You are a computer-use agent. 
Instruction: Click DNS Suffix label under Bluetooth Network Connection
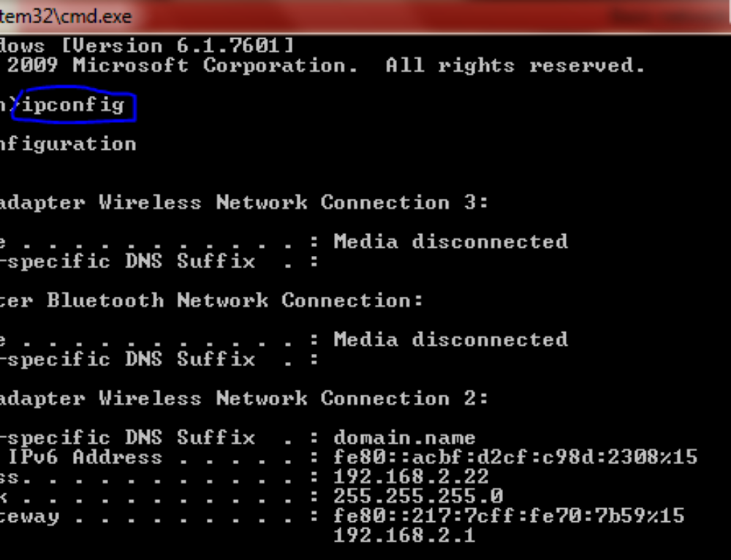[190, 359]
